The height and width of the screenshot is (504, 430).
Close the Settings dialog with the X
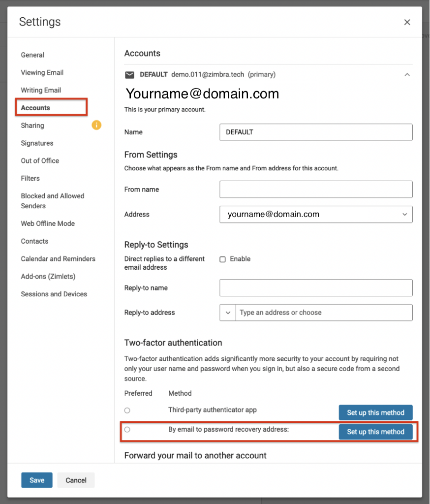coord(407,22)
